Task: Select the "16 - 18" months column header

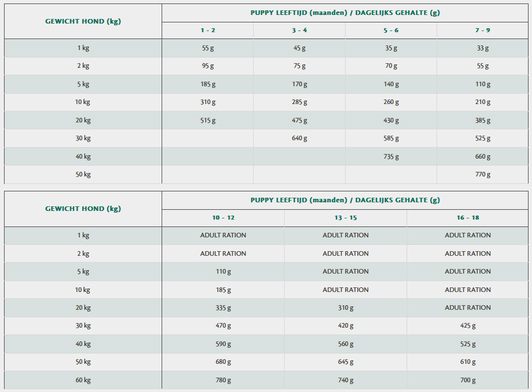Action: click(468, 218)
